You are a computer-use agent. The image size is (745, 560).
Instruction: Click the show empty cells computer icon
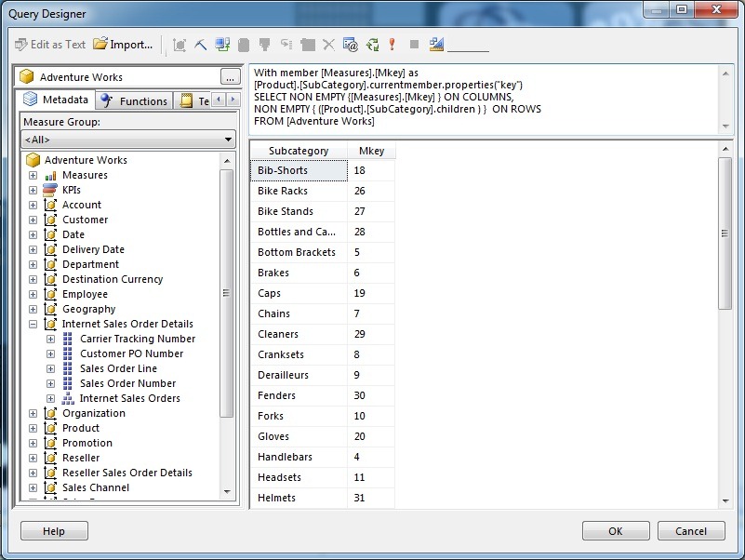click(x=222, y=45)
